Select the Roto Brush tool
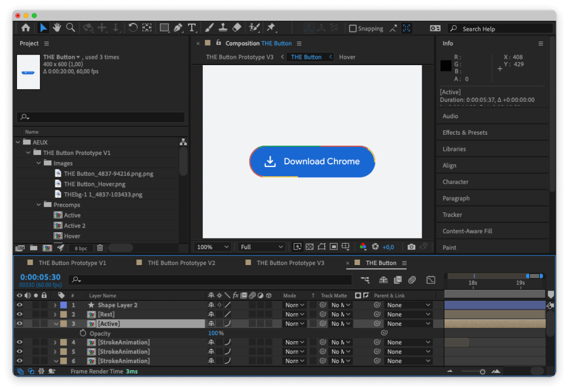 click(254, 28)
